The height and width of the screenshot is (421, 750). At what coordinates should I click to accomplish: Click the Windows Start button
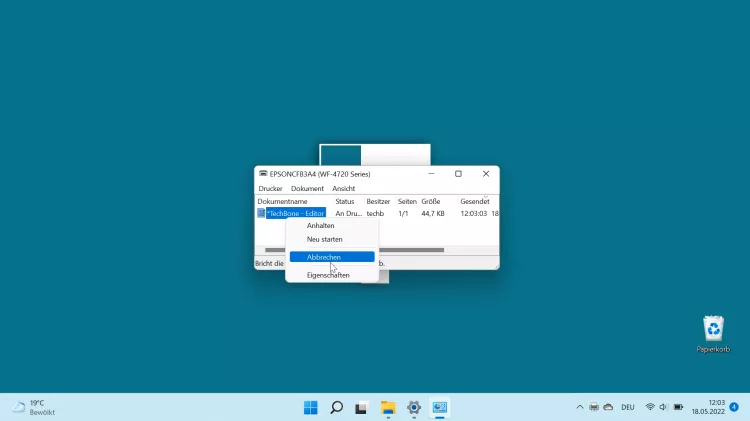pos(310,408)
